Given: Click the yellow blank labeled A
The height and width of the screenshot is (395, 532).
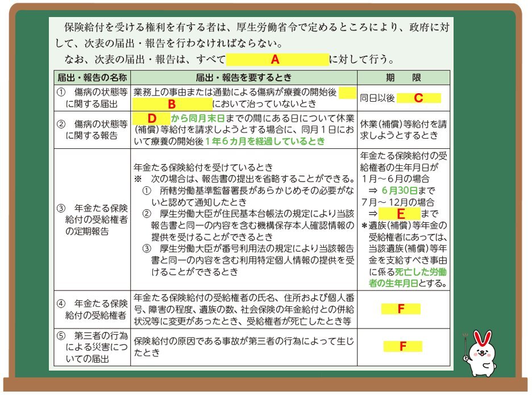Looking at the screenshot, I should pos(277,59).
